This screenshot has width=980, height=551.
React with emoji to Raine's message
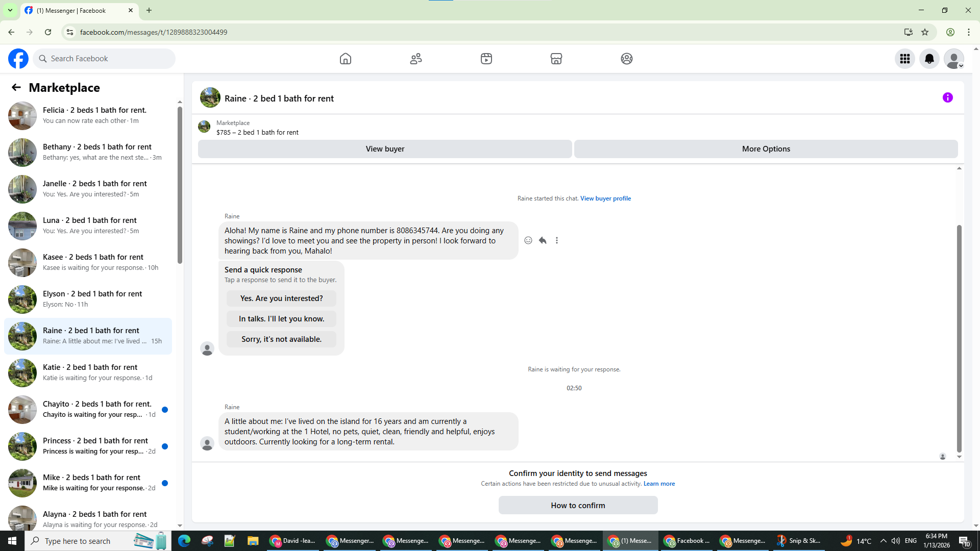pos(528,240)
